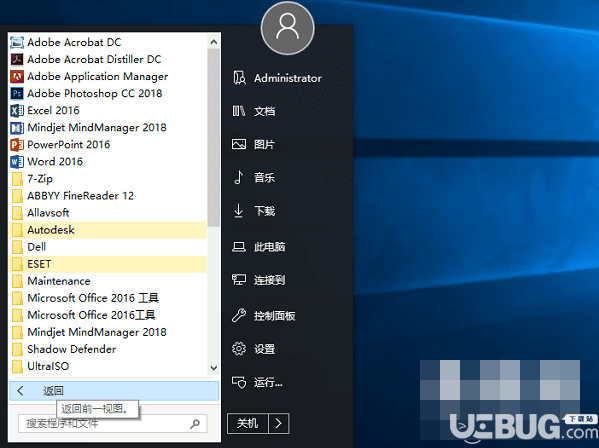Click scrollbar down arrow in program list

point(214,368)
